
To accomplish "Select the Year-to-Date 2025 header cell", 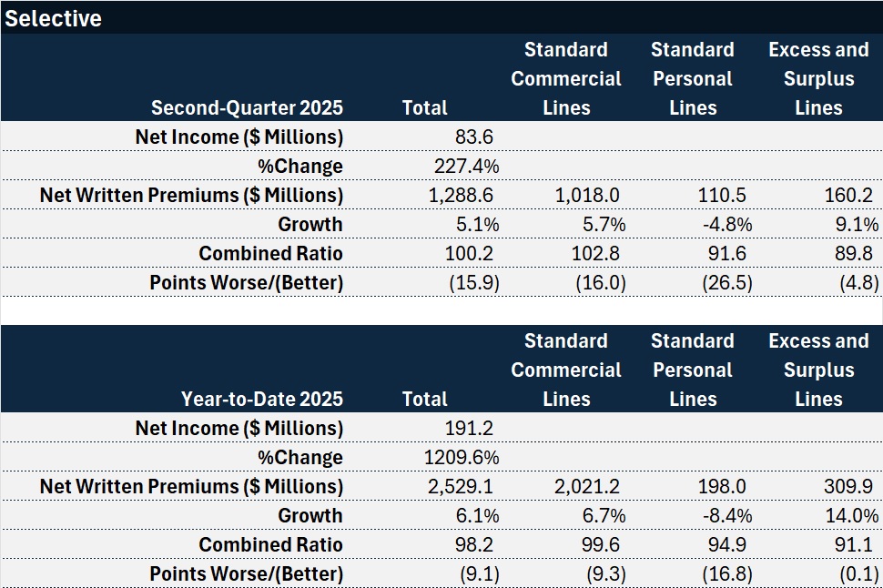I will tap(261, 399).
